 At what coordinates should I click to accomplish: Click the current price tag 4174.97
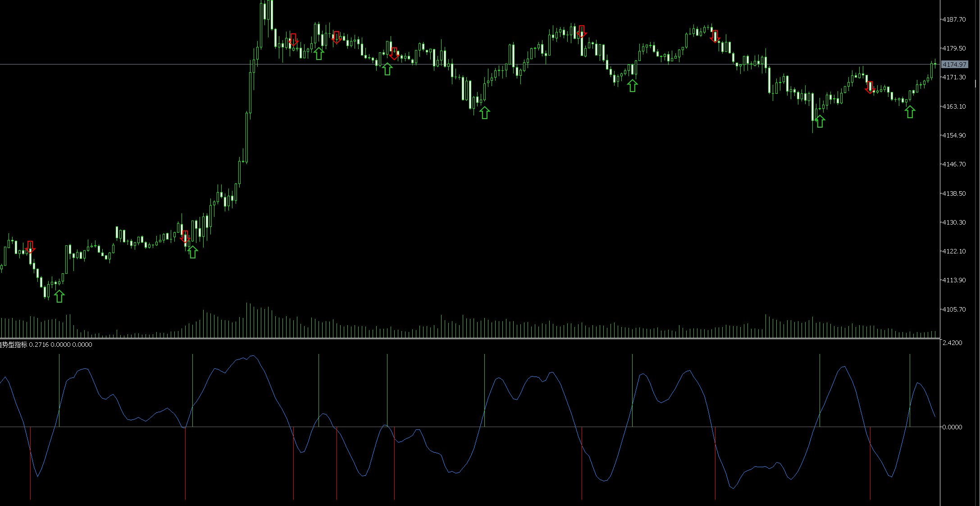[x=954, y=64]
